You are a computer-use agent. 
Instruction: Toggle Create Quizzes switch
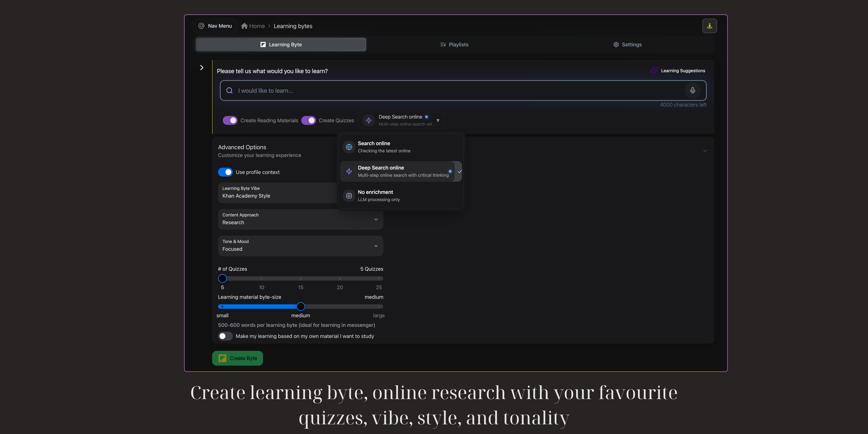pyautogui.click(x=309, y=120)
